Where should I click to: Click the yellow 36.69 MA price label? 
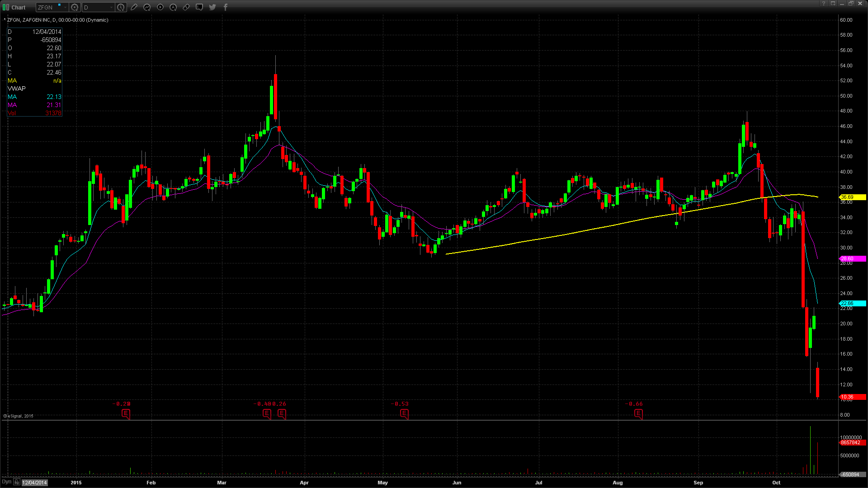[852, 197]
